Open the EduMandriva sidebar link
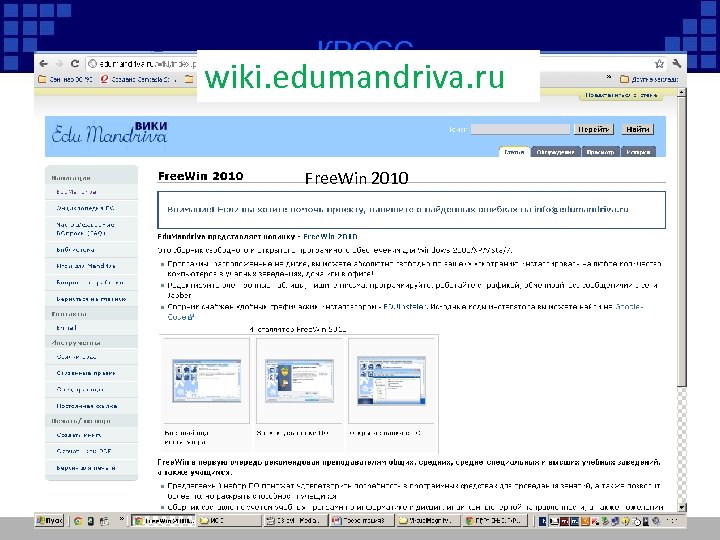This screenshot has height=540, width=720. (76, 192)
